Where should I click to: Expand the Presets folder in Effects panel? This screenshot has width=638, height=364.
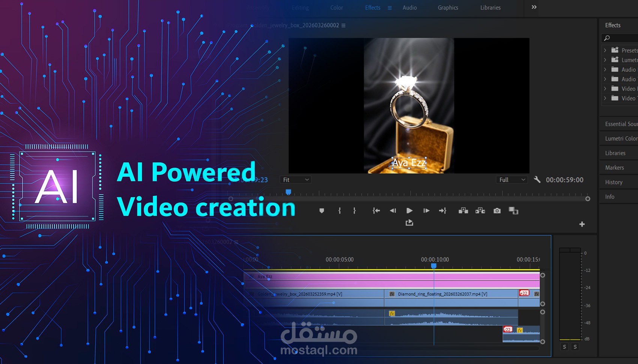tap(605, 50)
